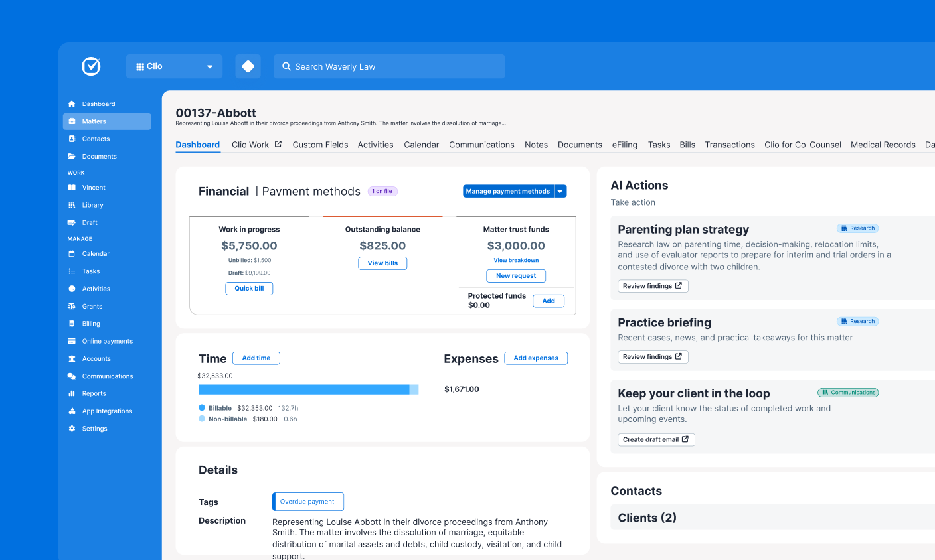Viewport: 935px width, 560px height.
Task: Click the Non-billable light blue legend dot
Action: (x=202, y=419)
